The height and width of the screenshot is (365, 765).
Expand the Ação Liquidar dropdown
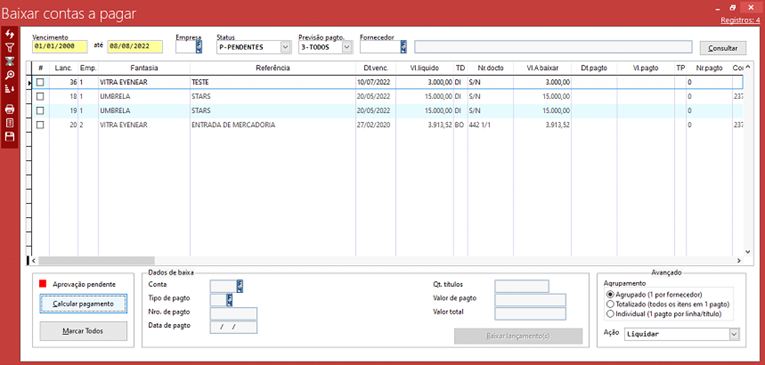click(x=734, y=334)
